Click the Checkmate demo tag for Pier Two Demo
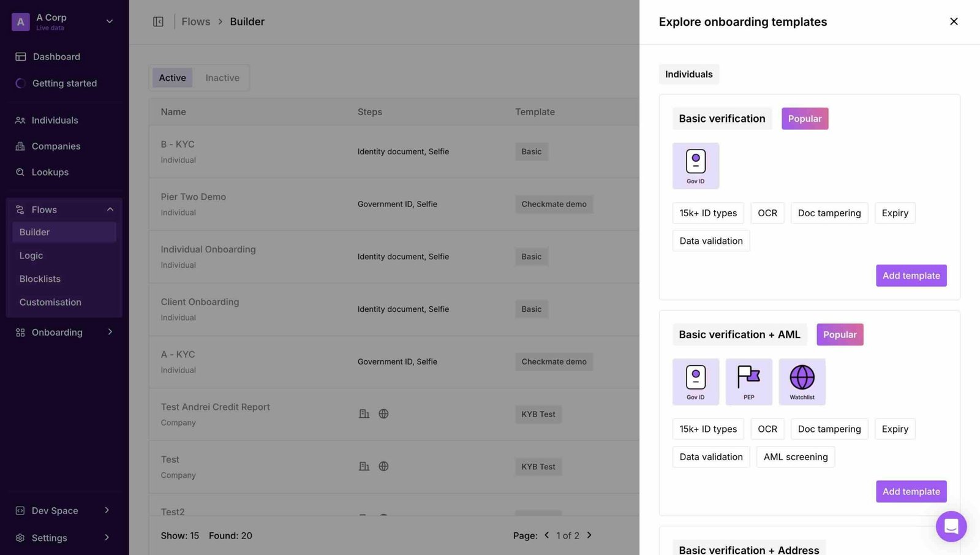The image size is (980, 555). click(554, 204)
